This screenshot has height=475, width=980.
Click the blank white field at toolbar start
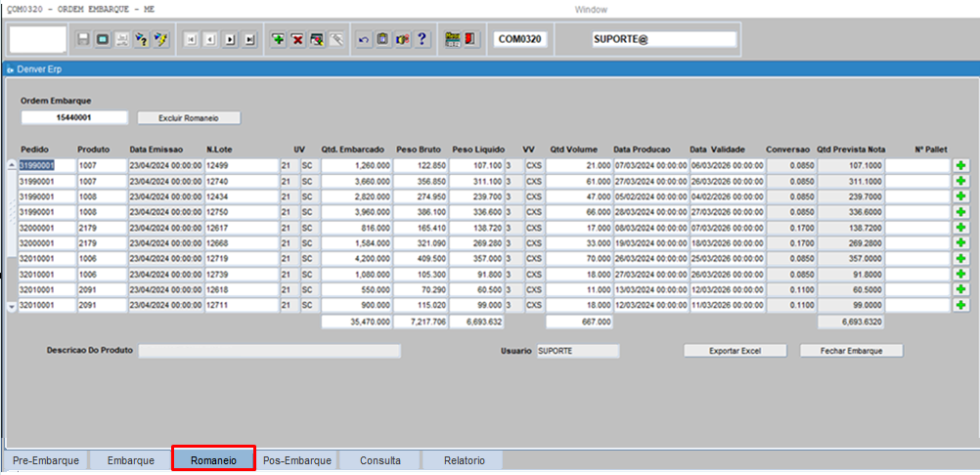pos(38,40)
